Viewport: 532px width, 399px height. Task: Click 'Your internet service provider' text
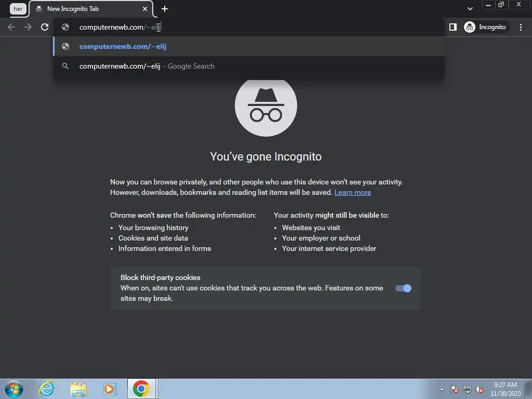coord(329,249)
